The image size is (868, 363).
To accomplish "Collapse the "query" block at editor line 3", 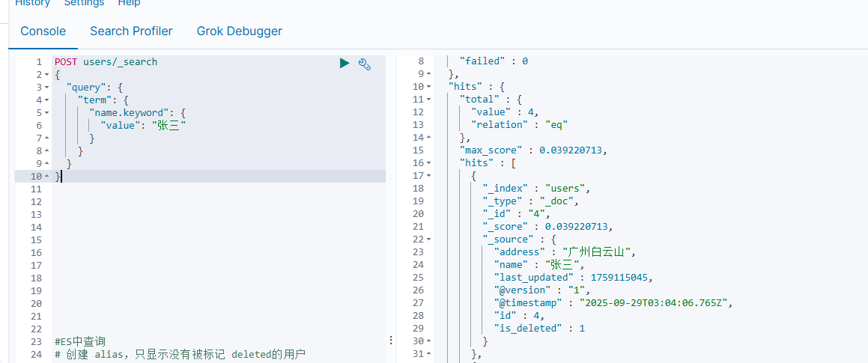I will [x=46, y=88].
